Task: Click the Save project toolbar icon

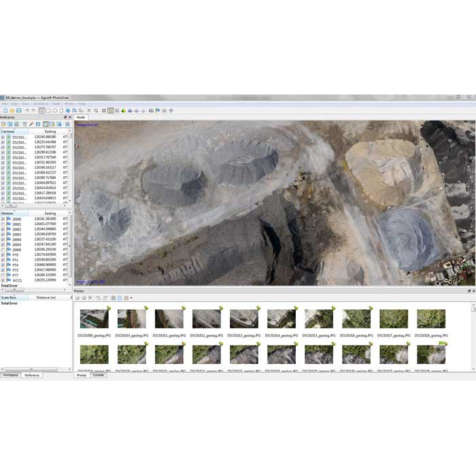Action: pyautogui.click(x=18, y=110)
